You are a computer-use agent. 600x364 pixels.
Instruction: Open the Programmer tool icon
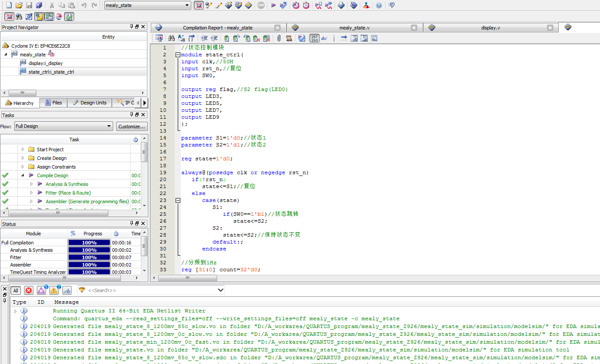click(341, 5)
